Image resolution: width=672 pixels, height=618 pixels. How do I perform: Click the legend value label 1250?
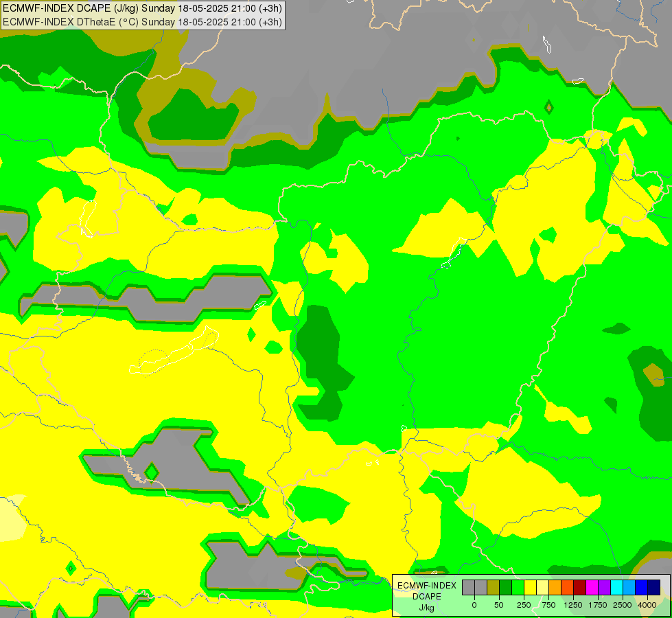(x=573, y=605)
